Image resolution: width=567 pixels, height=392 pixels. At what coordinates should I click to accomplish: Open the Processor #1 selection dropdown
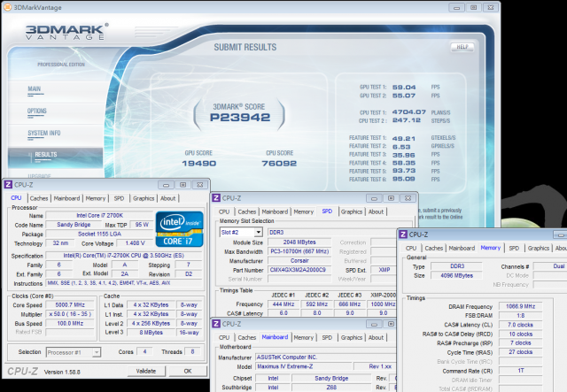[x=74, y=352]
